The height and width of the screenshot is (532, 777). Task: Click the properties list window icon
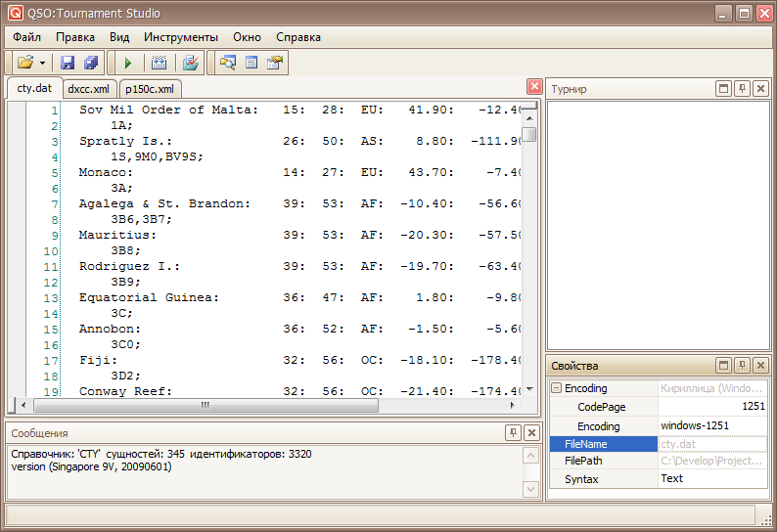(251, 63)
